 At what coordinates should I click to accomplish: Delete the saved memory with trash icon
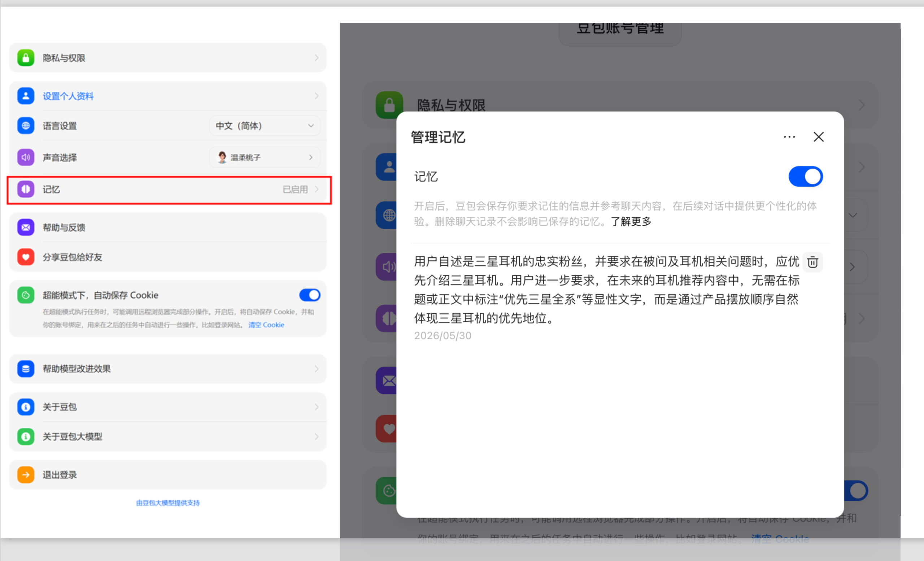[812, 262]
